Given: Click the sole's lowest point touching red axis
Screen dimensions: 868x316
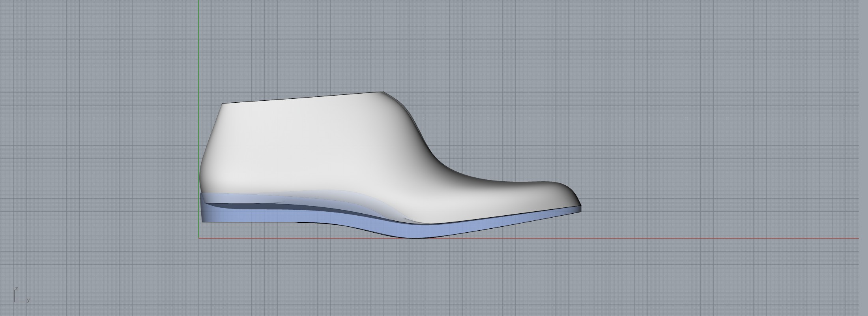Looking at the screenshot, I should click(x=414, y=237).
